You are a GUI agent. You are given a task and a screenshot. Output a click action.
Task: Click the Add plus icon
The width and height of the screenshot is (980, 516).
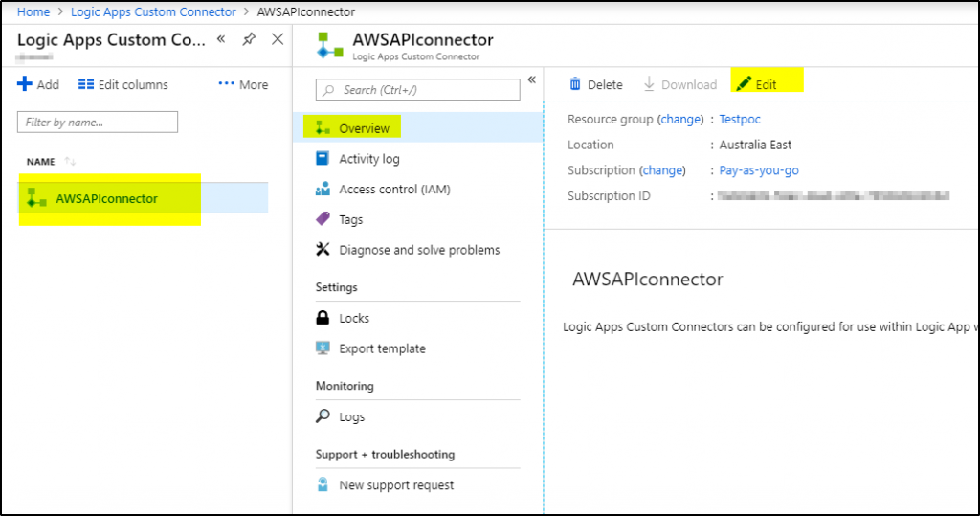pos(24,84)
